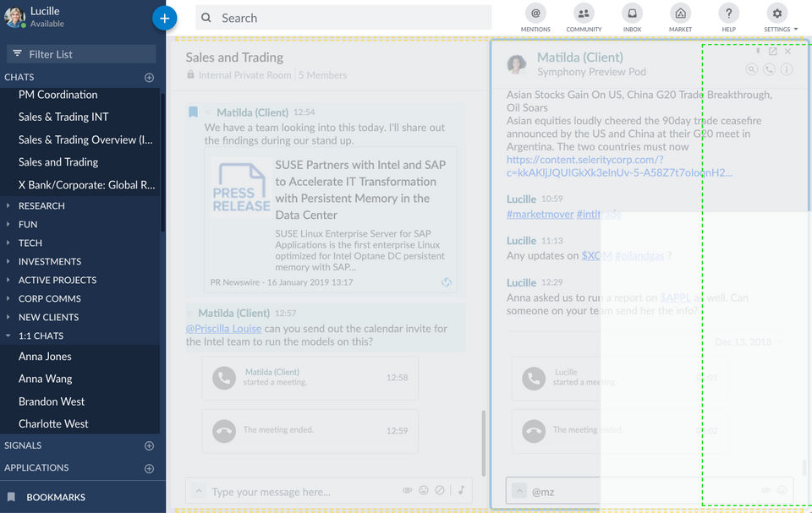The image size is (812, 513).
Task: Expand the Matilda chat message composer
Action: click(x=518, y=491)
